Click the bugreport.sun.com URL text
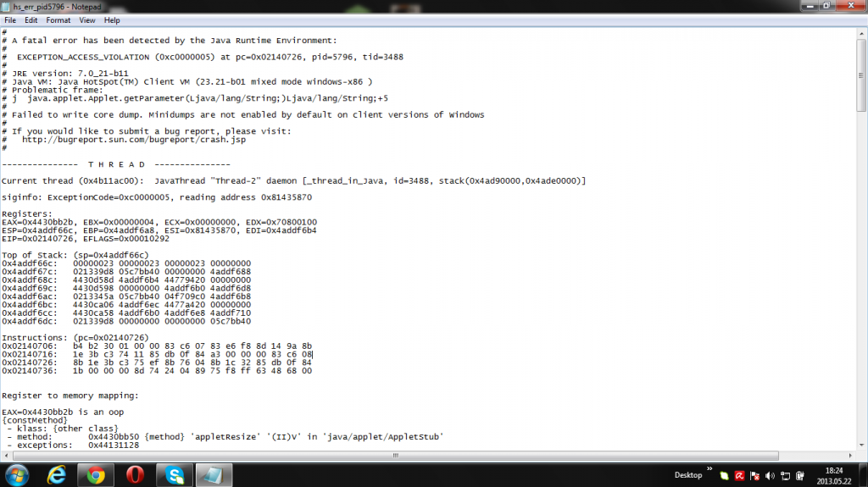This screenshot has height=487, width=868. pyautogui.click(x=133, y=140)
